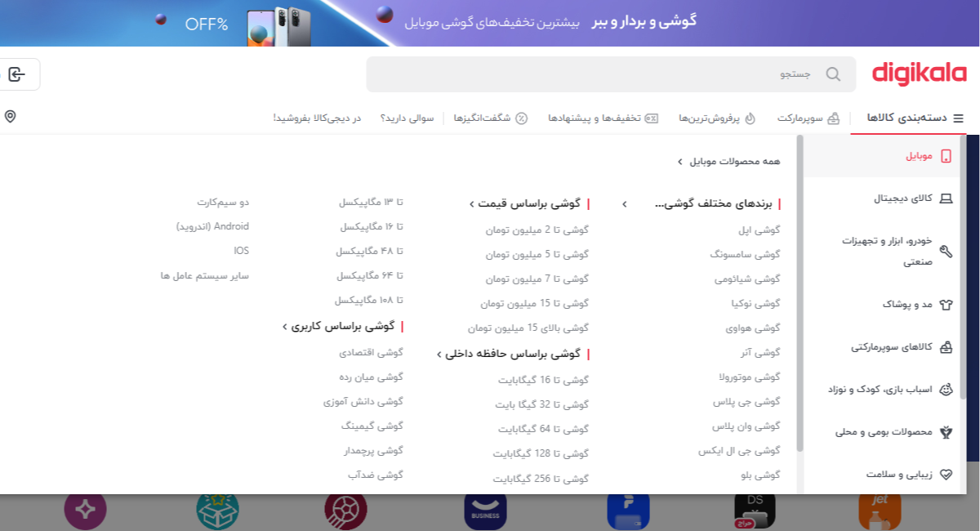Expand گوشی براساس قیمت heading
The height and width of the screenshot is (531, 980).
click(529, 204)
